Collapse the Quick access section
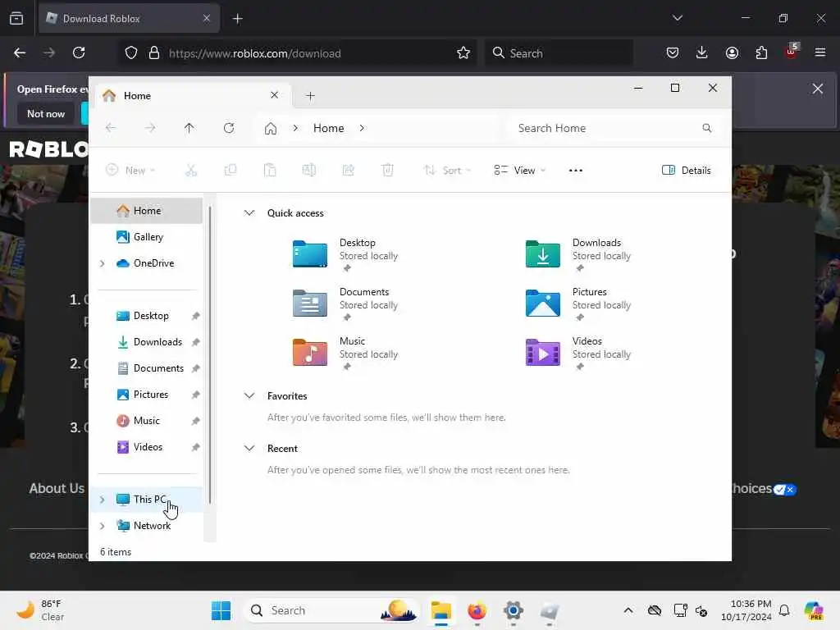 click(249, 213)
